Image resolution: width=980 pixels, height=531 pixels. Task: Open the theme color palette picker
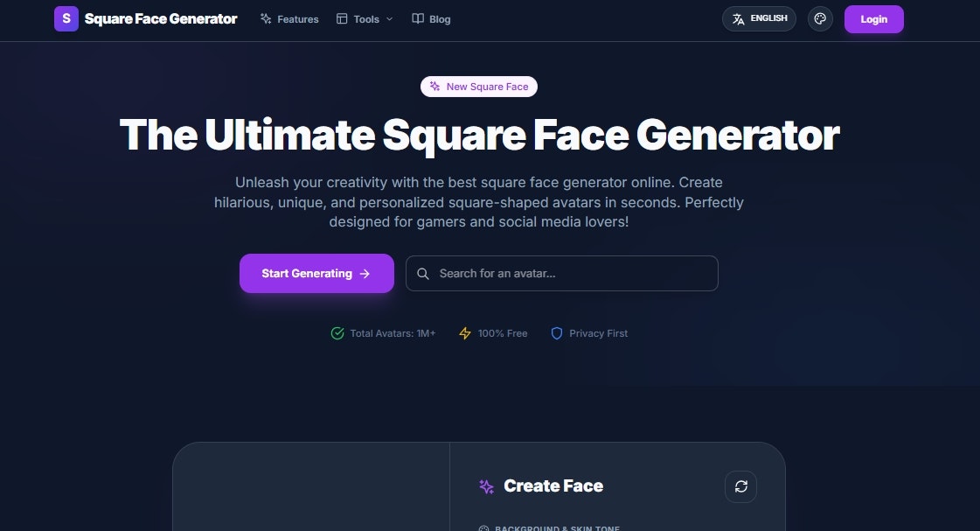(820, 17)
